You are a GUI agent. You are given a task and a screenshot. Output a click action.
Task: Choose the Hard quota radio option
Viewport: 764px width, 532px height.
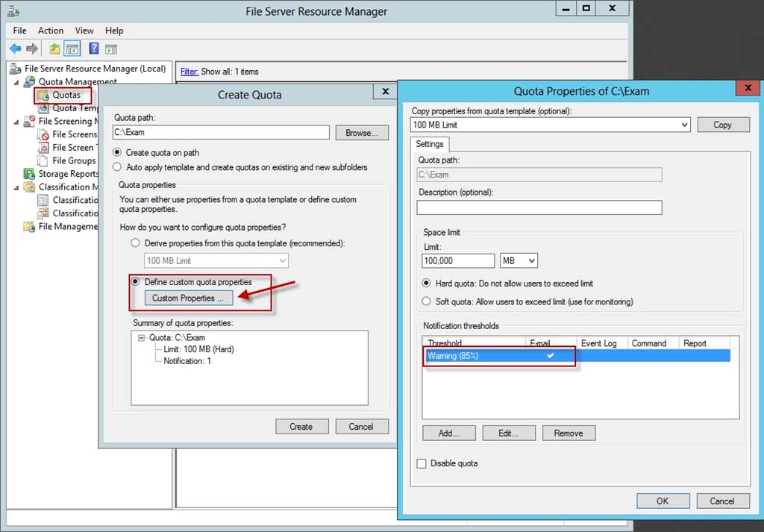click(426, 283)
